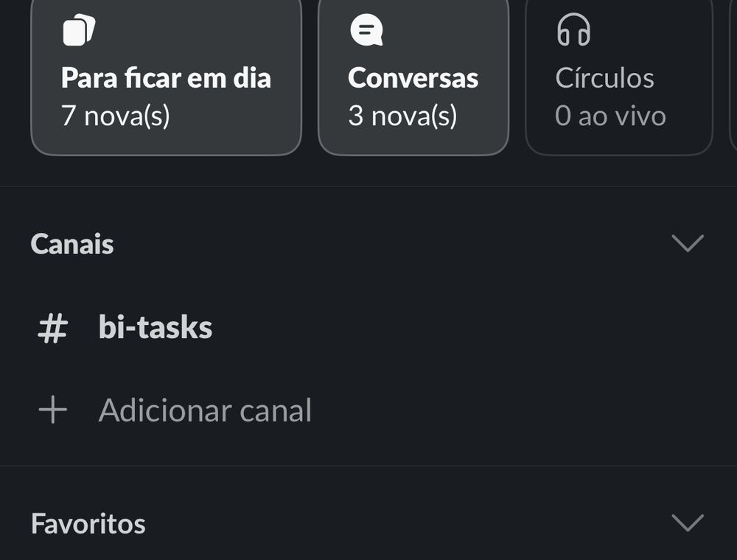This screenshot has height=560, width=737.
Task: Click the "Círculos" title text
Action: [604, 77]
